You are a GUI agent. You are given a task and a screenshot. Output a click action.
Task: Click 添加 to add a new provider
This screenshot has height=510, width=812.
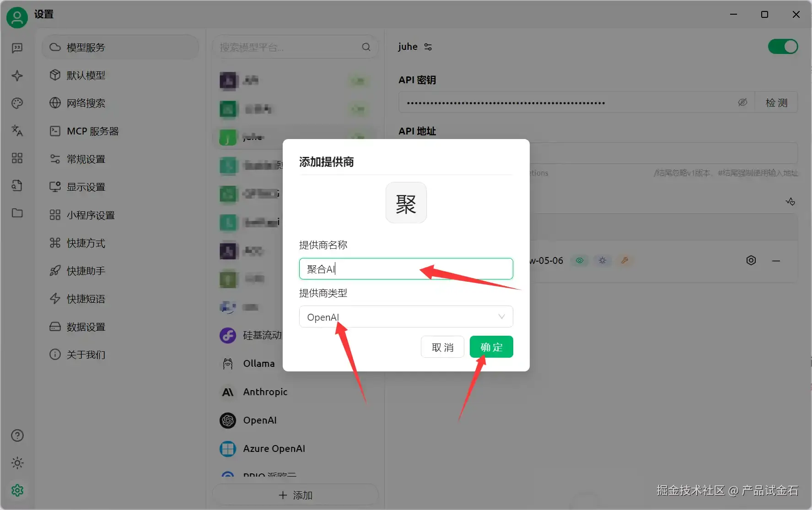pos(295,494)
